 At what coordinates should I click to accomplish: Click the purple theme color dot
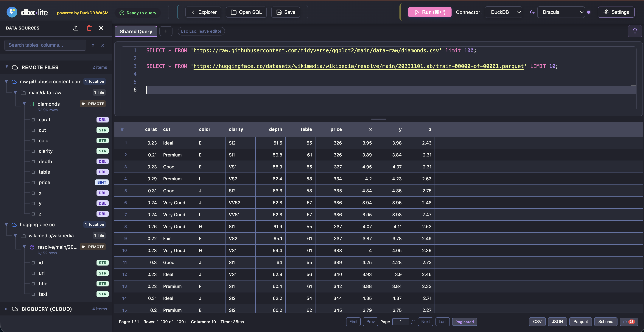coord(589,12)
